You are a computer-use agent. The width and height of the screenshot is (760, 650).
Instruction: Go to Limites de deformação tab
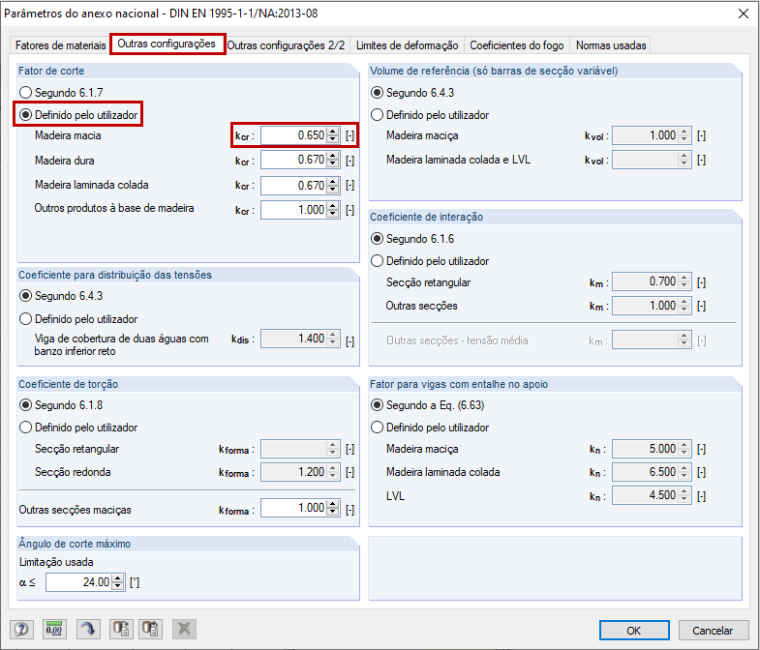click(x=407, y=46)
